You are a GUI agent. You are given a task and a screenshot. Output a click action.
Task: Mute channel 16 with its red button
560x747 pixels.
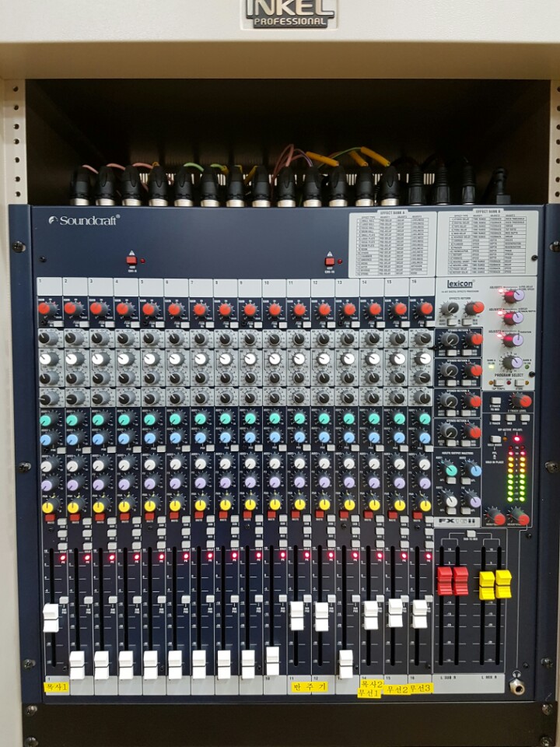point(418,515)
